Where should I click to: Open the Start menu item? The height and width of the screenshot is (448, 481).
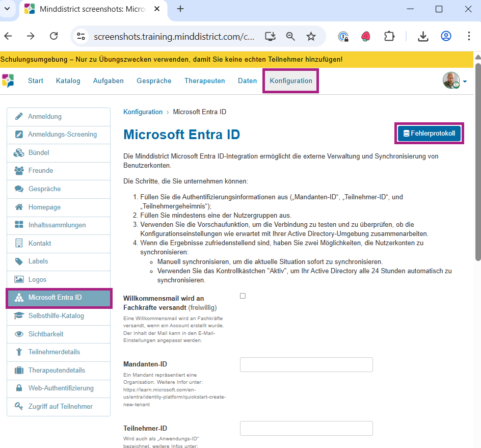(x=36, y=81)
